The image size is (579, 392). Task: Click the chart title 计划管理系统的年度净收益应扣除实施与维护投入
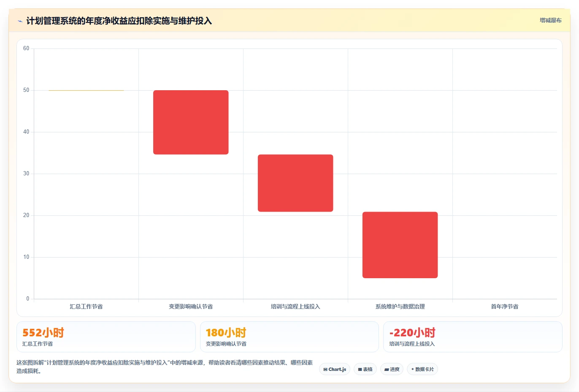[119, 21]
